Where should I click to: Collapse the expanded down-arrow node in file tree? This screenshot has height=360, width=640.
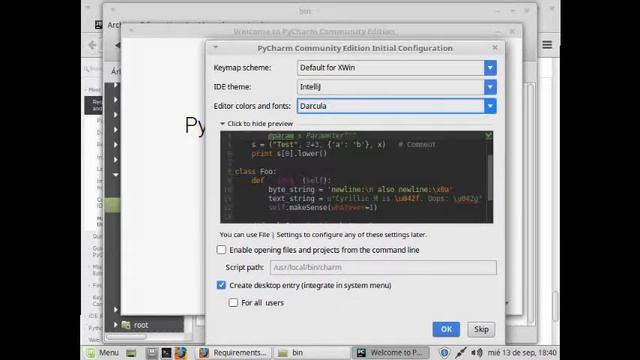(x=116, y=175)
